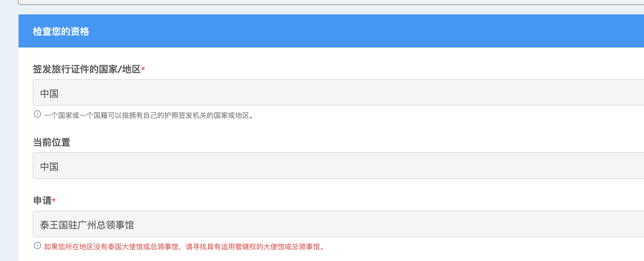Select the 泰王国驻广州总领事馆 value text
The height and width of the screenshot is (261, 644).
click(87, 225)
